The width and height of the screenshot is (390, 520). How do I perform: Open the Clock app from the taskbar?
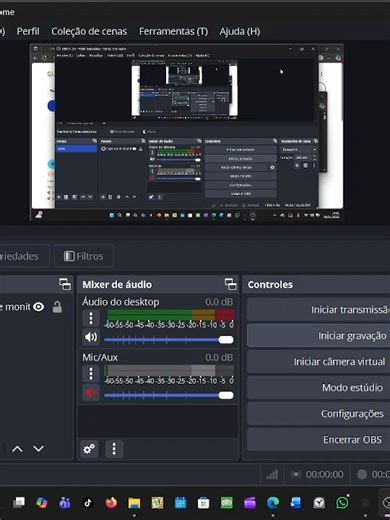click(x=319, y=503)
